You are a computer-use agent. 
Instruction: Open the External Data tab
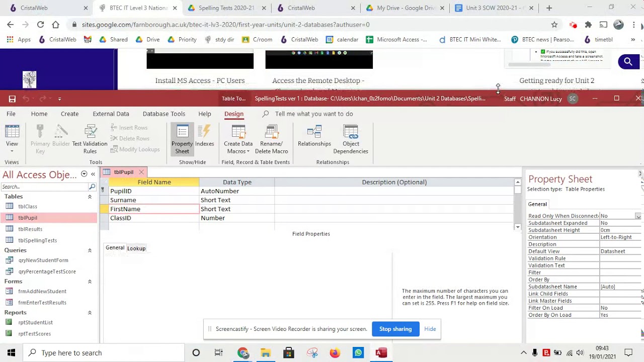(x=111, y=114)
